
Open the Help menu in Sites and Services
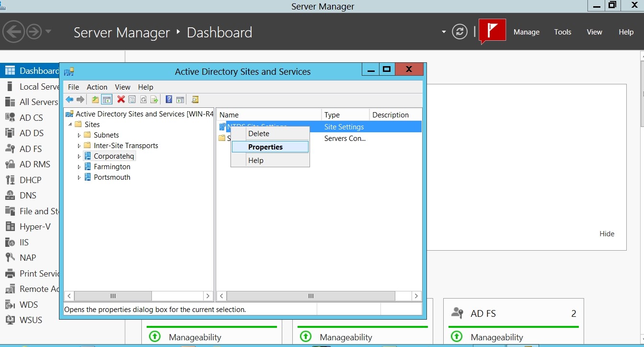point(146,87)
